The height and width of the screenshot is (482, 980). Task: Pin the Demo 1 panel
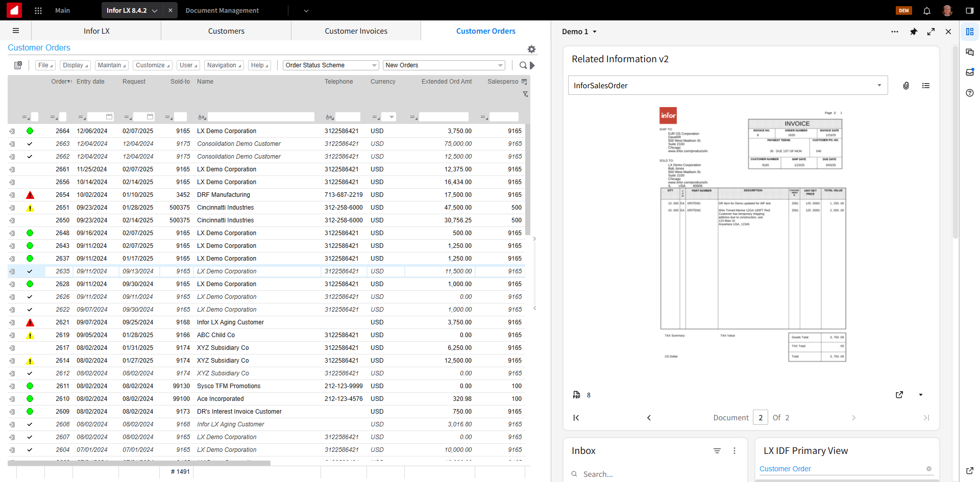[914, 32]
